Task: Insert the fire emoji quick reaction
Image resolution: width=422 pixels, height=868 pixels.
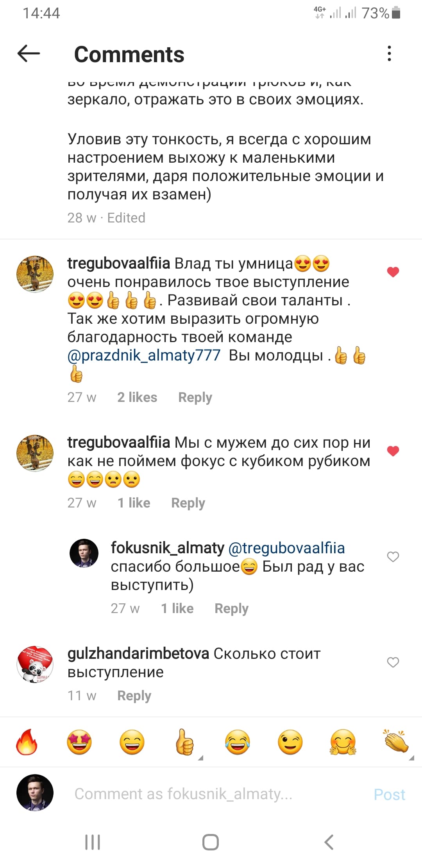Action: 27,742
